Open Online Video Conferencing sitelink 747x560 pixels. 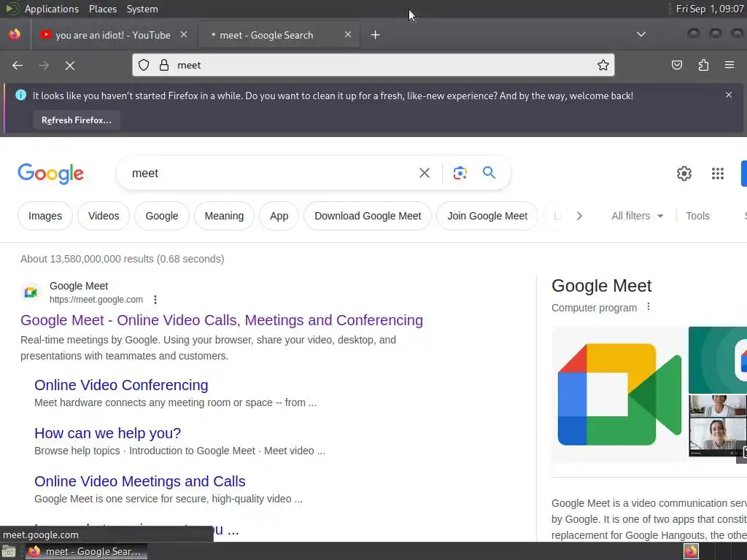point(121,385)
